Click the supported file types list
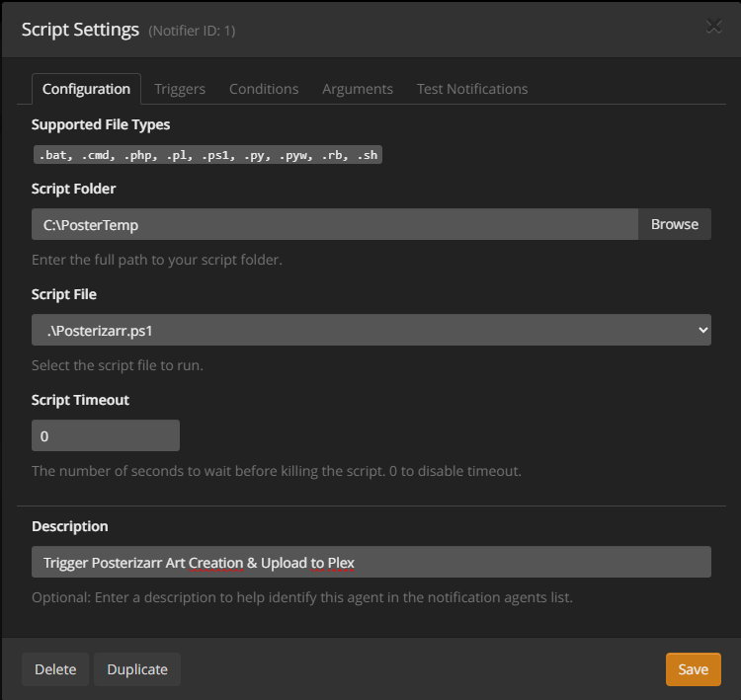Image resolution: width=741 pixels, height=700 pixels. point(206,155)
